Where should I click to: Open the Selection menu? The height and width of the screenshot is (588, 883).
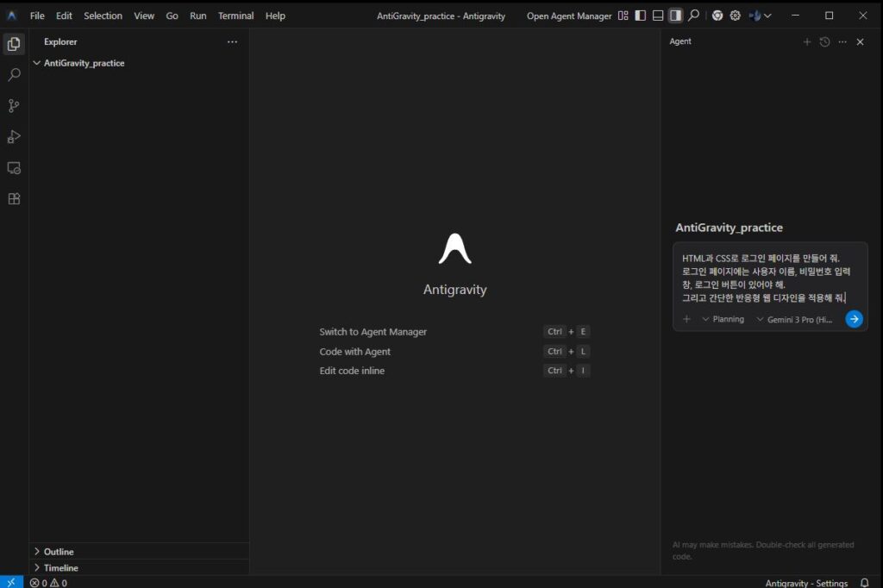tap(103, 16)
